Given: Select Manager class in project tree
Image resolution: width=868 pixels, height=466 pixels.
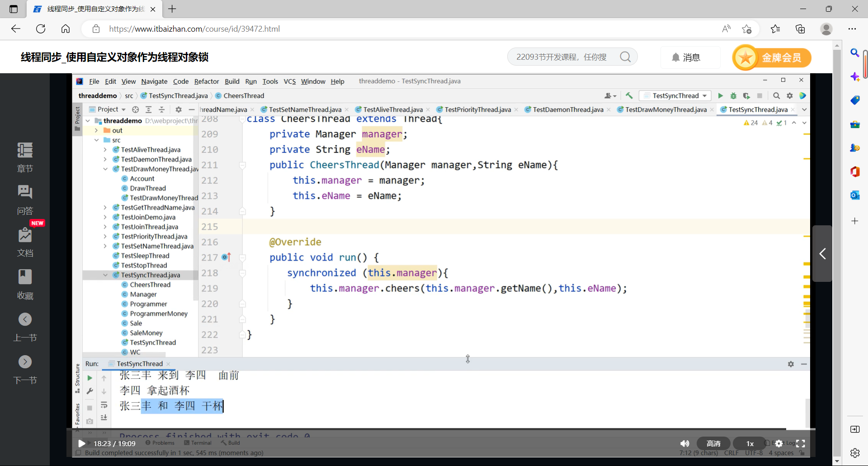Looking at the screenshot, I should tap(143, 295).
